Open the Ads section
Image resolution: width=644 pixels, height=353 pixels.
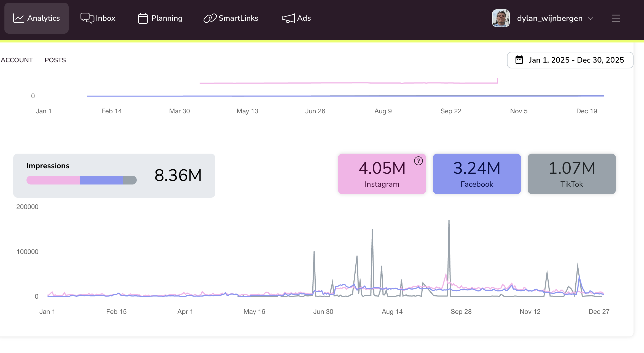297,18
